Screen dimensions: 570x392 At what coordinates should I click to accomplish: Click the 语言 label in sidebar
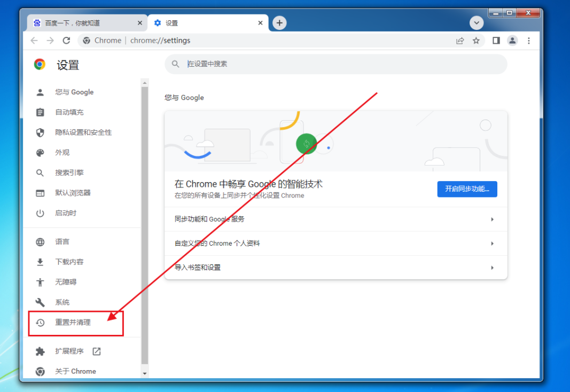[x=62, y=242]
